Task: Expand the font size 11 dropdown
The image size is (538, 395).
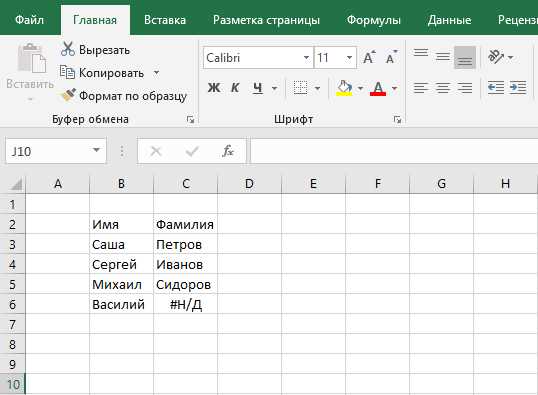Action: click(x=349, y=58)
